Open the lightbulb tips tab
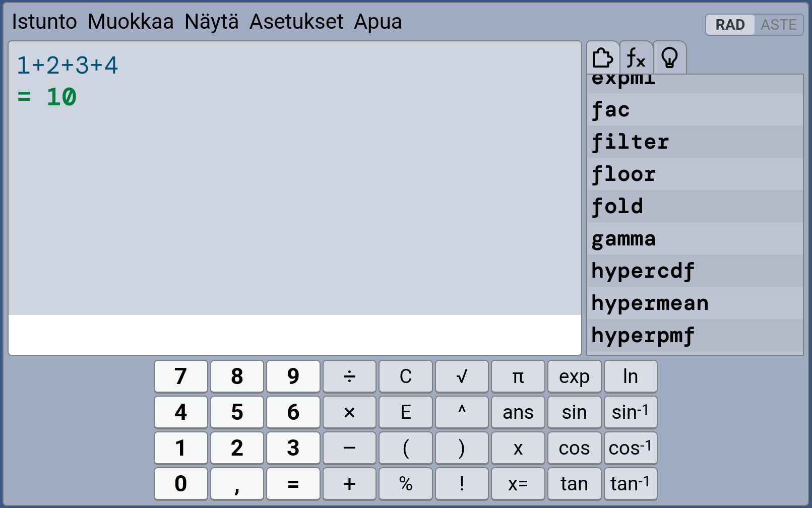 coord(669,58)
